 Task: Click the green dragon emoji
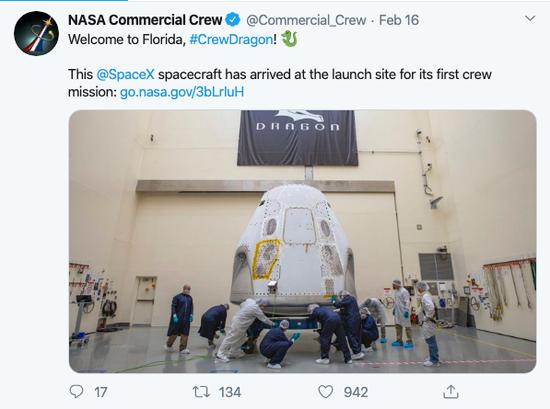point(289,39)
